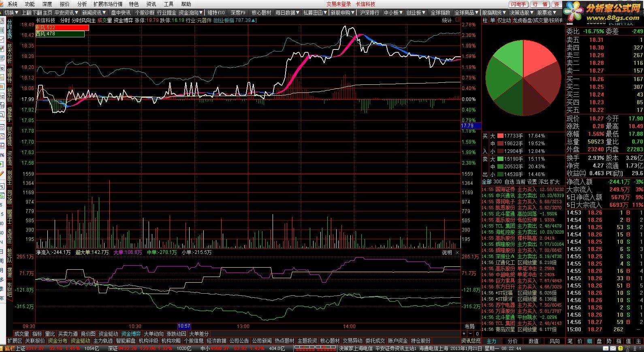This screenshot has width=644, height=352.
Task: Close the 资金博弈 sub-panel
Action: pyautogui.click(x=457, y=252)
